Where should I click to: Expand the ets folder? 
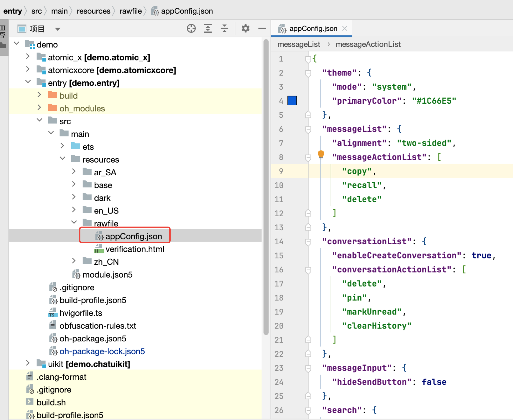tap(62, 146)
